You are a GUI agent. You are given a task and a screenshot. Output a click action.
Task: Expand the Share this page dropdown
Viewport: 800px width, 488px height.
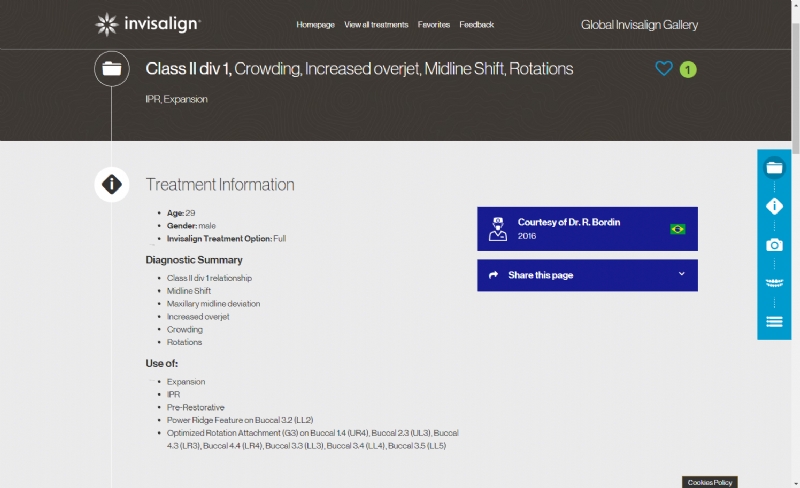click(x=587, y=275)
